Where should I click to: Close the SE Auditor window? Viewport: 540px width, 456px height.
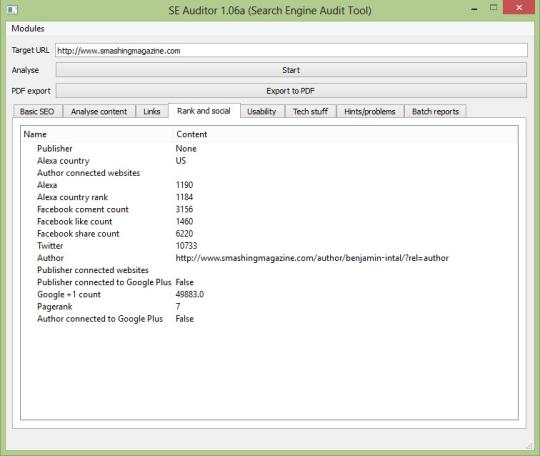point(519,8)
